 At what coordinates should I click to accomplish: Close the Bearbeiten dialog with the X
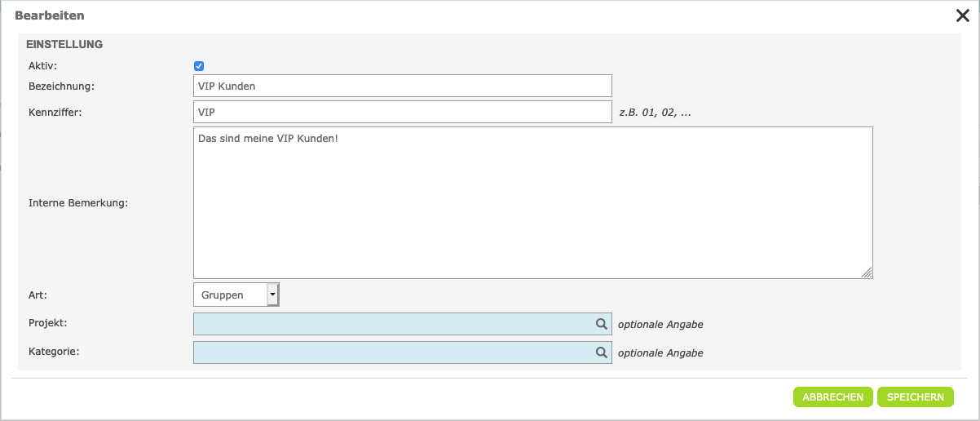(x=962, y=16)
